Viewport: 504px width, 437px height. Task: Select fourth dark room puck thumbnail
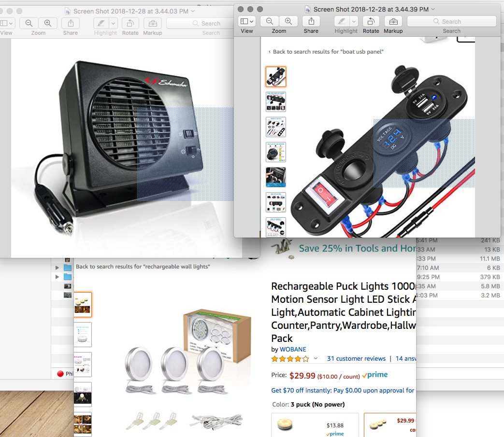[83, 395]
